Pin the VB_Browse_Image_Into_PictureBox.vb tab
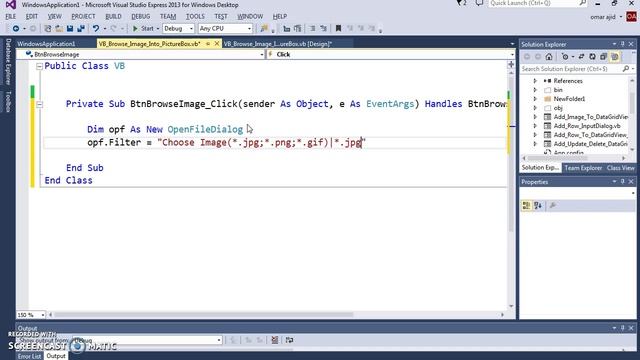This screenshot has height=360, width=640. point(208,44)
